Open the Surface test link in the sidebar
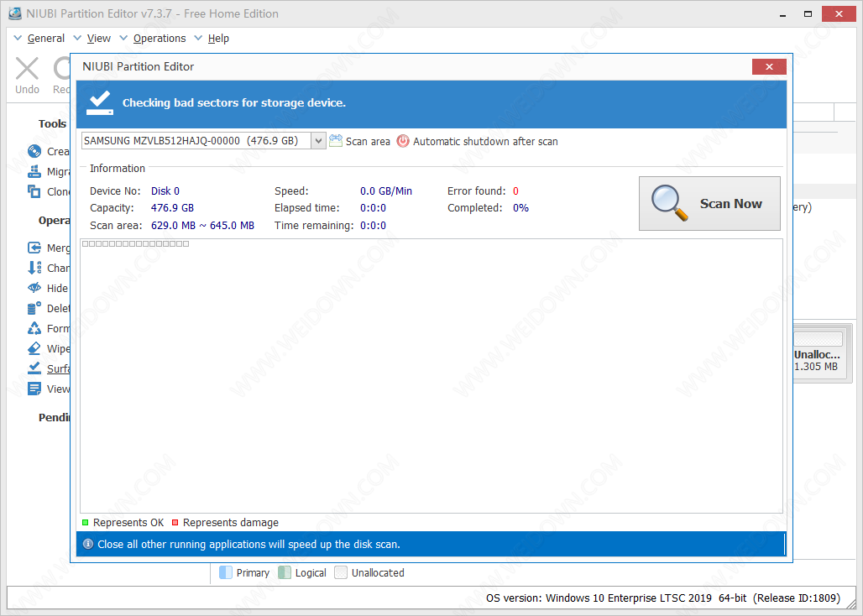863x616 pixels. pyautogui.click(x=58, y=368)
